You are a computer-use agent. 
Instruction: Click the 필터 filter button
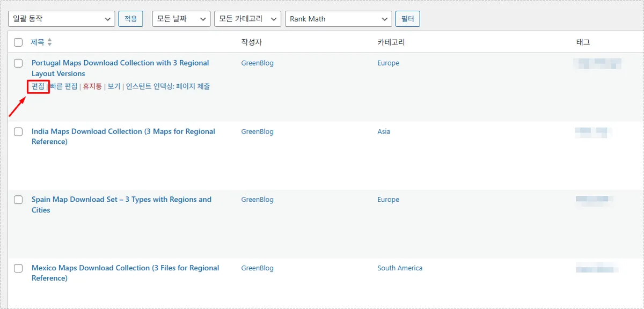click(x=407, y=19)
